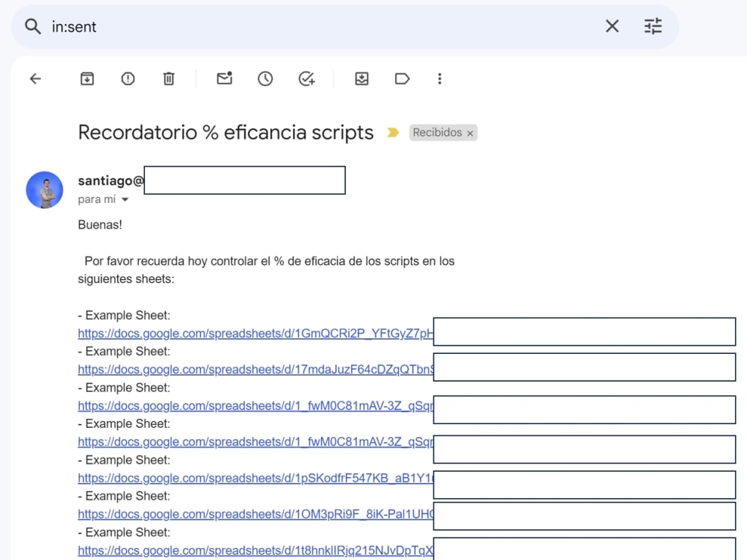Add this email to Tasks
Image resolution: width=747 pixels, height=560 pixels.
(306, 78)
